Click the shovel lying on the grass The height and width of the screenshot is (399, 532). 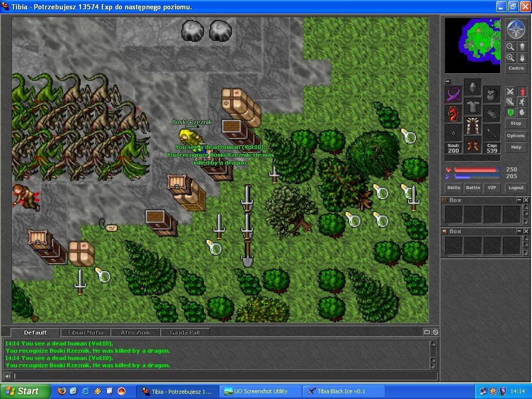click(248, 253)
